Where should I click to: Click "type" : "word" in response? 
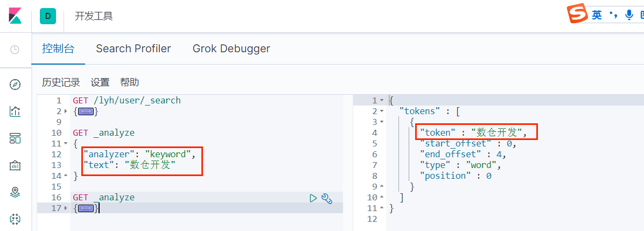pyautogui.click(x=460, y=165)
